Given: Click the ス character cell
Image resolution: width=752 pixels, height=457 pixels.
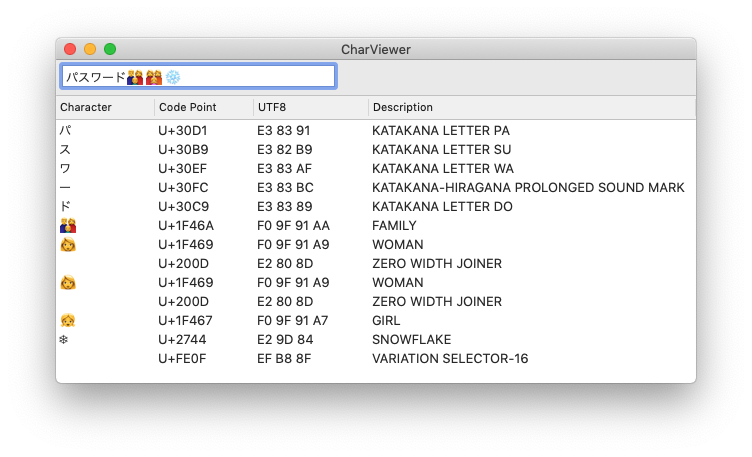Looking at the screenshot, I should tap(65, 150).
